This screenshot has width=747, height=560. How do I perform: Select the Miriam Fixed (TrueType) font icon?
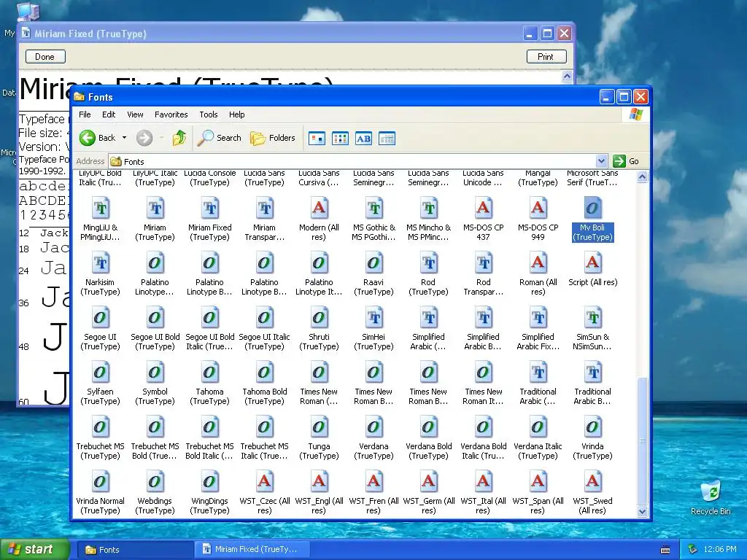(209, 209)
